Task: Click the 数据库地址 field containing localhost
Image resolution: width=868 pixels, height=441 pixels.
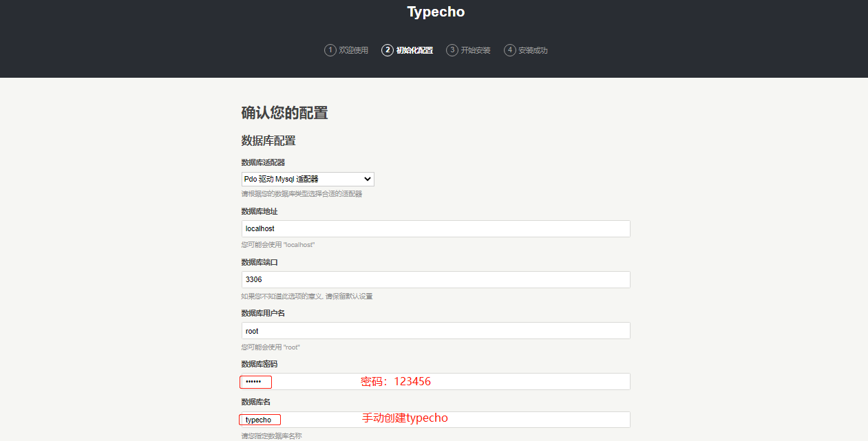Action: coord(436,228)
